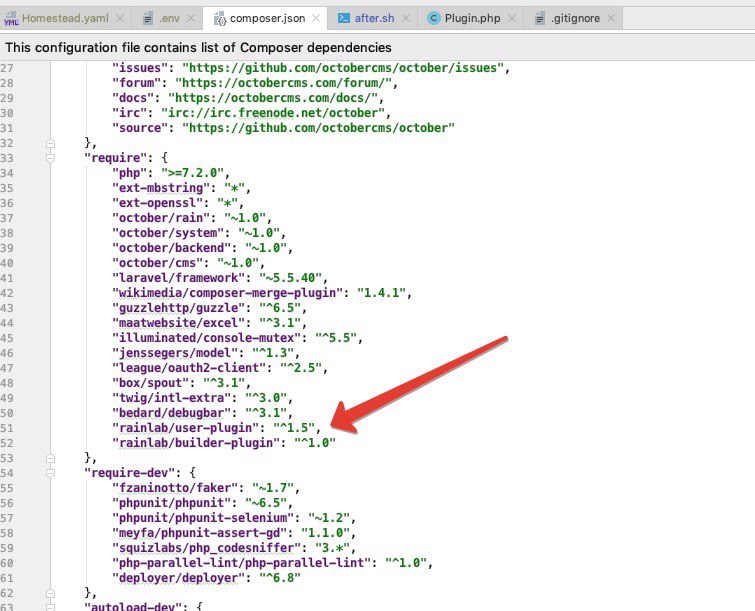
Task: Switch to the .gitignore tab
Action: tap(575, 18)
